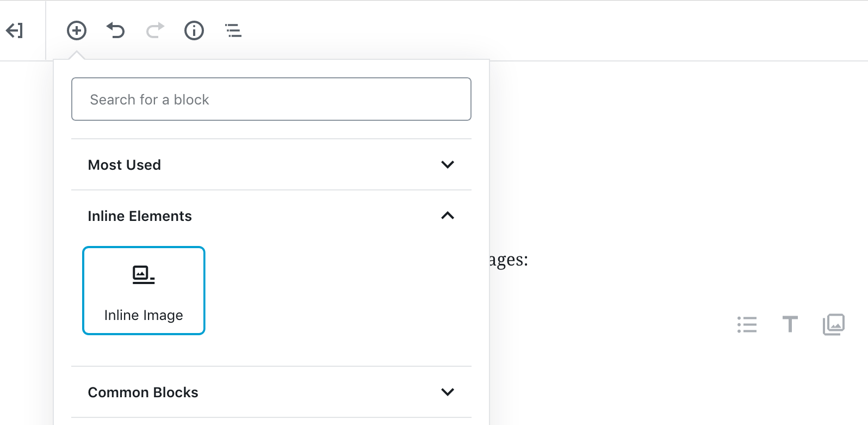Insert a gallery using the image stack icon

click(x=833, y=324)
